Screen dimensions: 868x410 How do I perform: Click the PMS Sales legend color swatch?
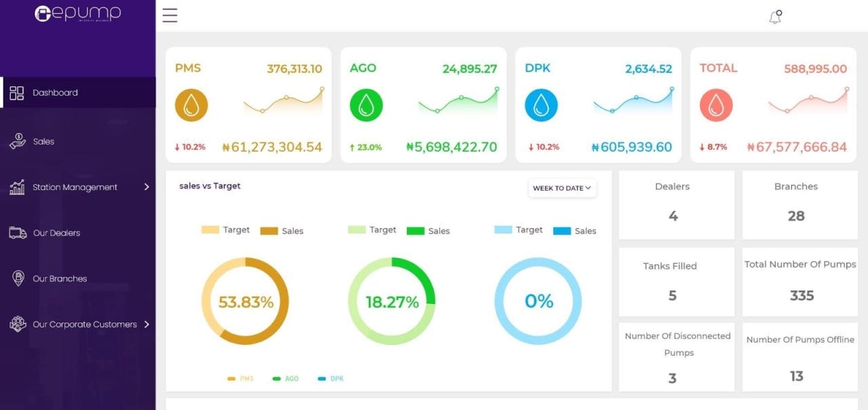(269, 231)
